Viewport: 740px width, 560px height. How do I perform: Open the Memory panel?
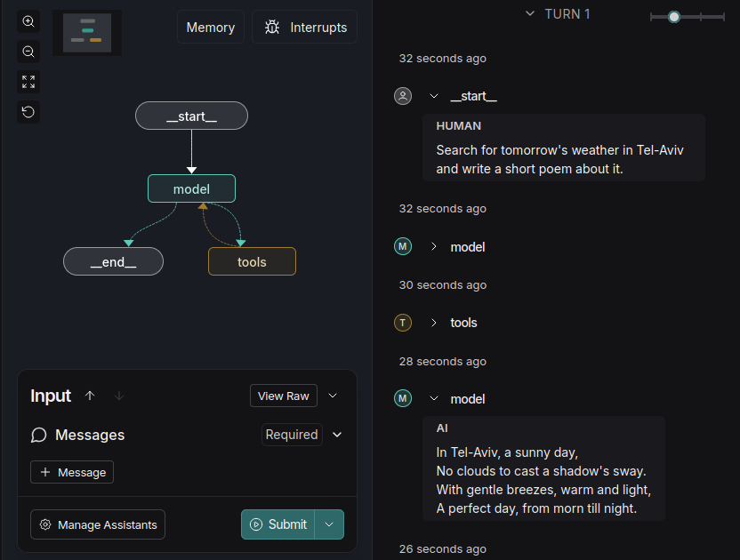coord(211,28)
